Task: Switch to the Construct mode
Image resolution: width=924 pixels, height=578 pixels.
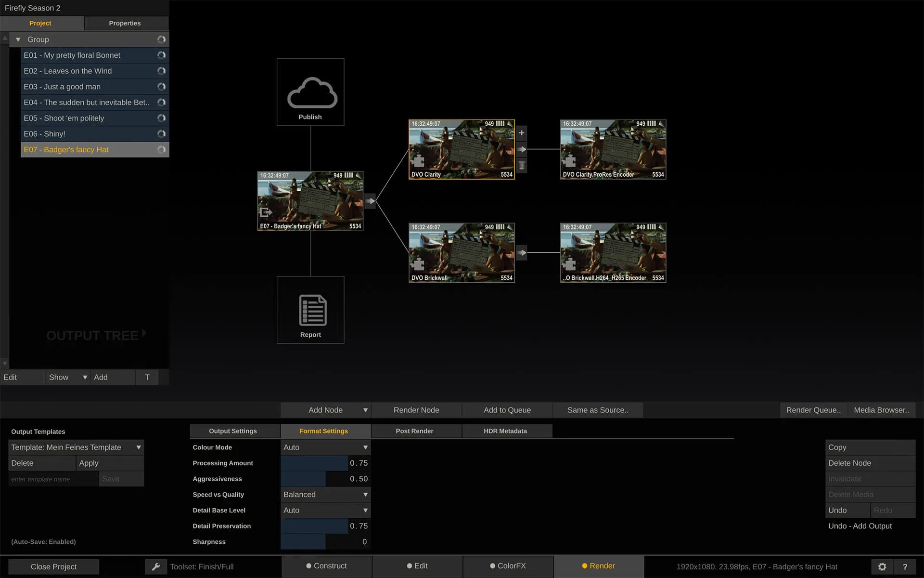Action: pyautogui.click(x=326, y=566)
